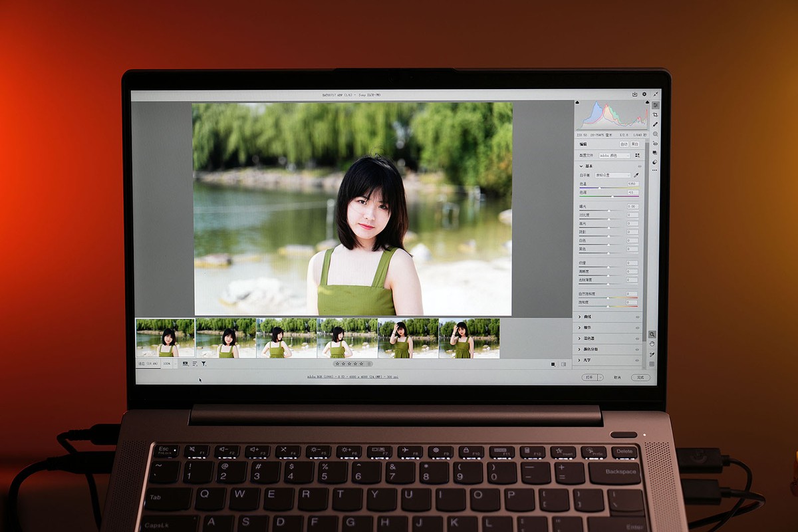The height and width of the screenshot is (532, 798).
Task: Toggle visibility eye of 曲线 panel
Action: 637,317
